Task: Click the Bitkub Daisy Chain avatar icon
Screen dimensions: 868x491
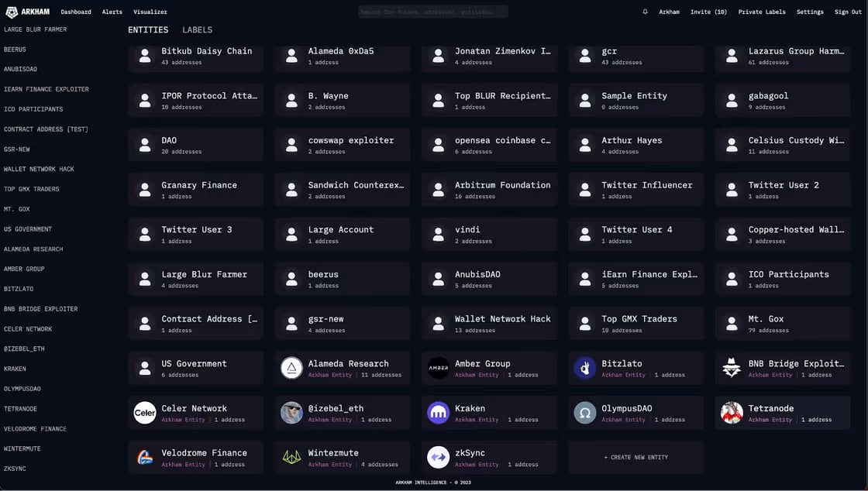Action: point(145,56)
